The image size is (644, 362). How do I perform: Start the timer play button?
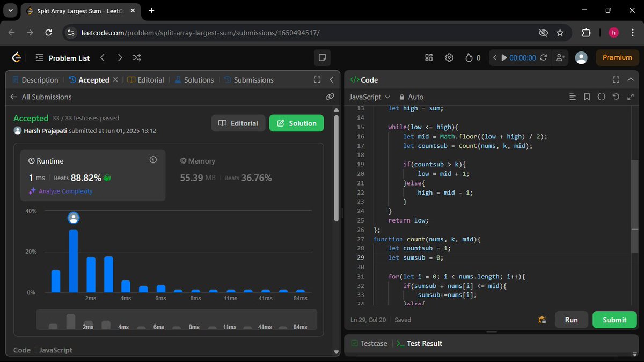504,57
